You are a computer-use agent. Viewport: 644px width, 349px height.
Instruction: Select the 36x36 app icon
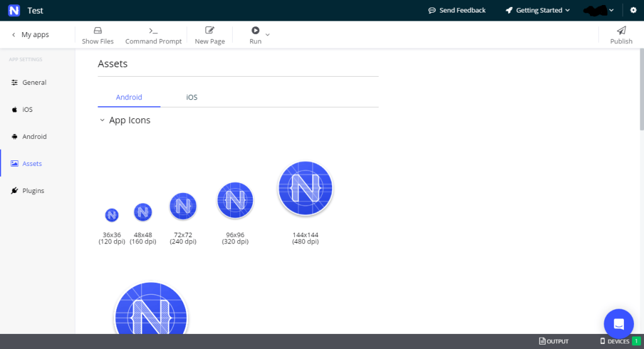[x=112, y=214]
